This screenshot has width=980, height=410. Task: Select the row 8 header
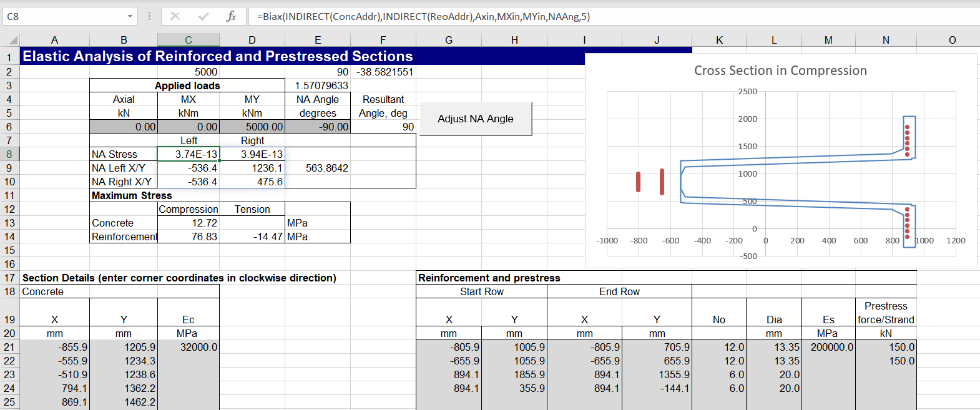(9, 154)
